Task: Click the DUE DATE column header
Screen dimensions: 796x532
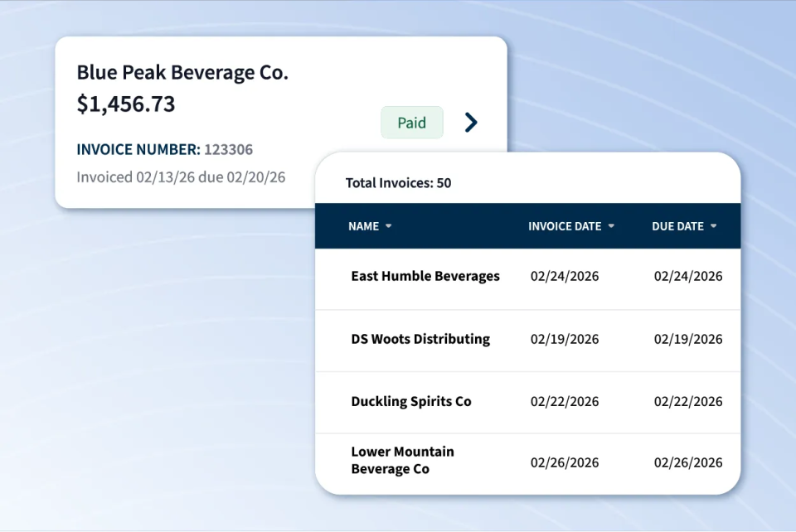Action: click(x=677, y=226)
